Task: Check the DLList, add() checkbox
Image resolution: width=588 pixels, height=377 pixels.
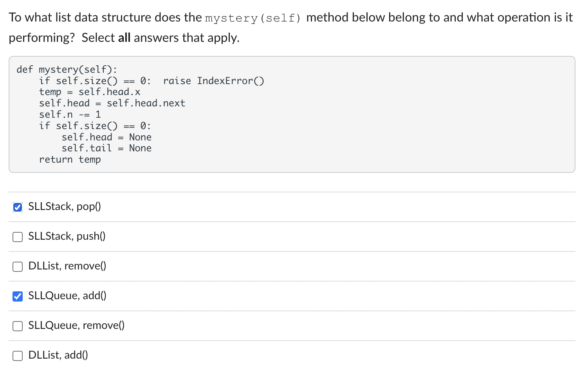Action: tap(17, 355)
